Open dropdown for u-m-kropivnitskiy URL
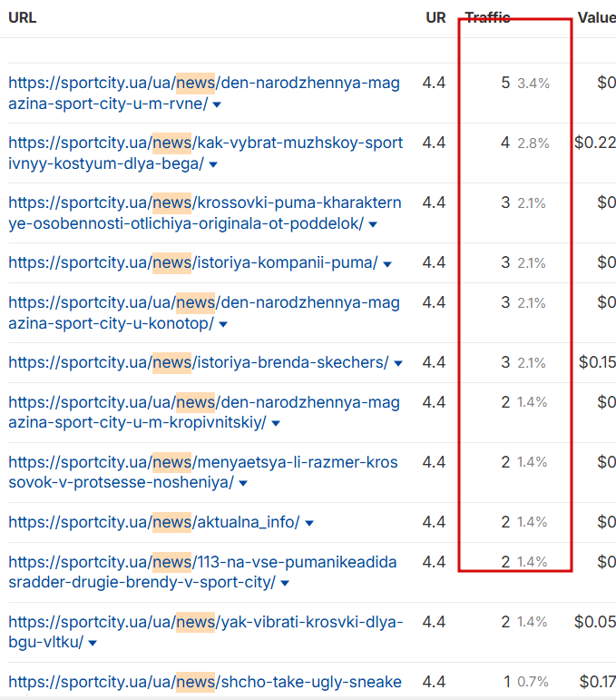Image resolution: width=616 pixels, height=700 pixels. [x=276, y=424]
